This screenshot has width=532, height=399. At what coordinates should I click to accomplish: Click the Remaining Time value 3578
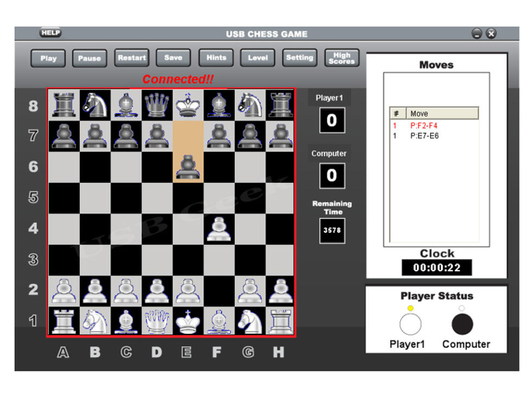pyautogui.click(x=332, y=231)
